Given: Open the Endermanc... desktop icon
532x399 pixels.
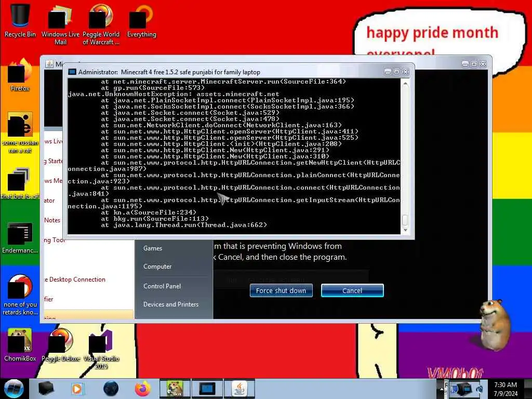Looking at the screenshot, I should tap(20, 237).
